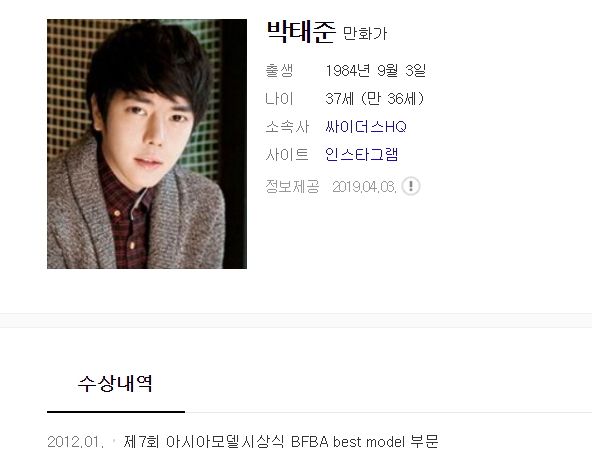Click the exclamation info icon beside 2019.04.03.
This screenshot has width=592, height=472.
click(410, 186)
